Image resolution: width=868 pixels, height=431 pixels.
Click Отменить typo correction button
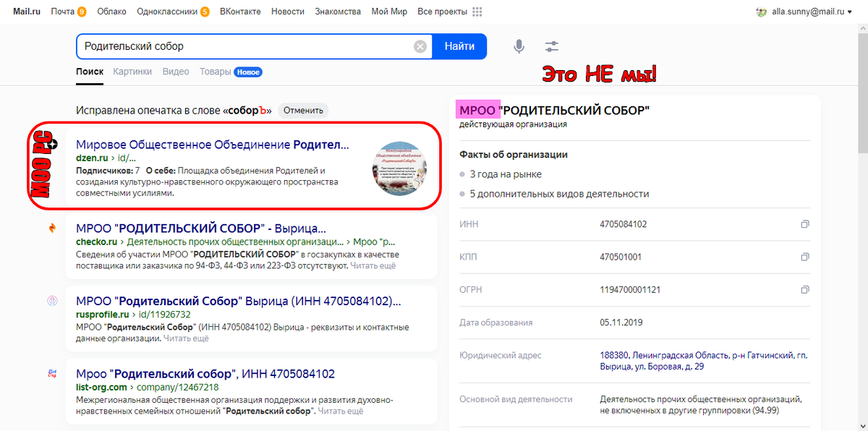click(x=303, y=111)
